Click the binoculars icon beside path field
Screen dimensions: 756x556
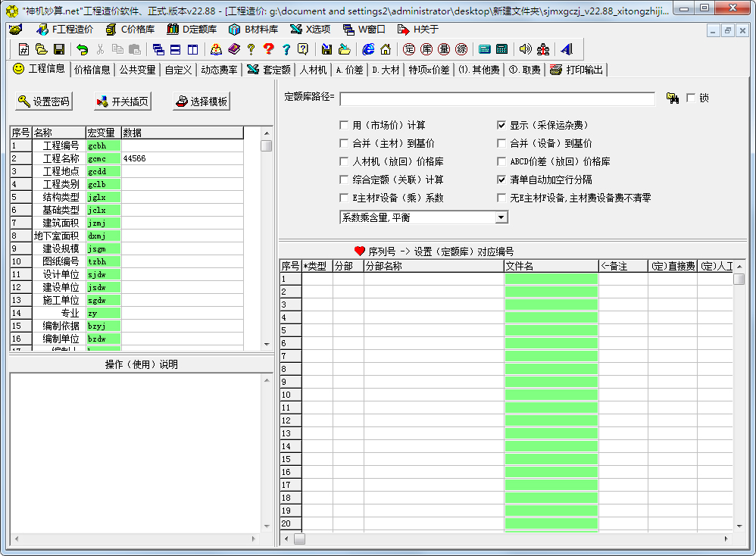click(672, 98)
